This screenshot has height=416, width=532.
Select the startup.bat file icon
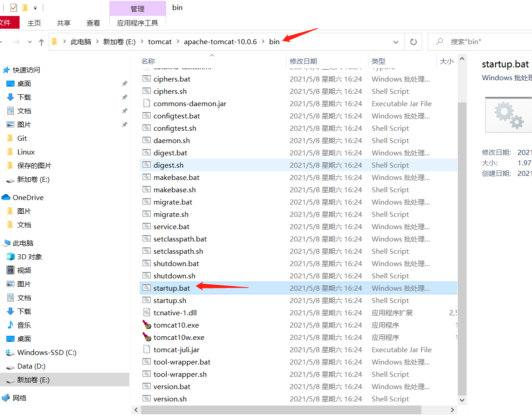pos(147,288)
